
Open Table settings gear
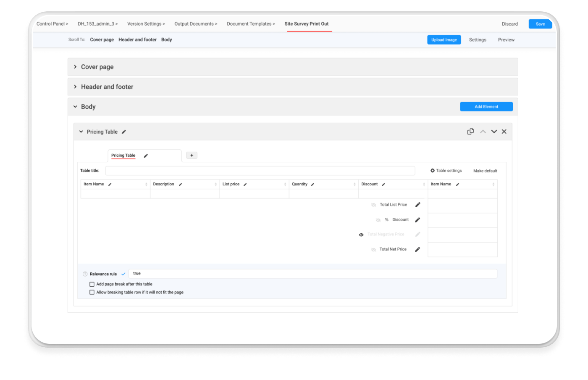tap(433, 171)
